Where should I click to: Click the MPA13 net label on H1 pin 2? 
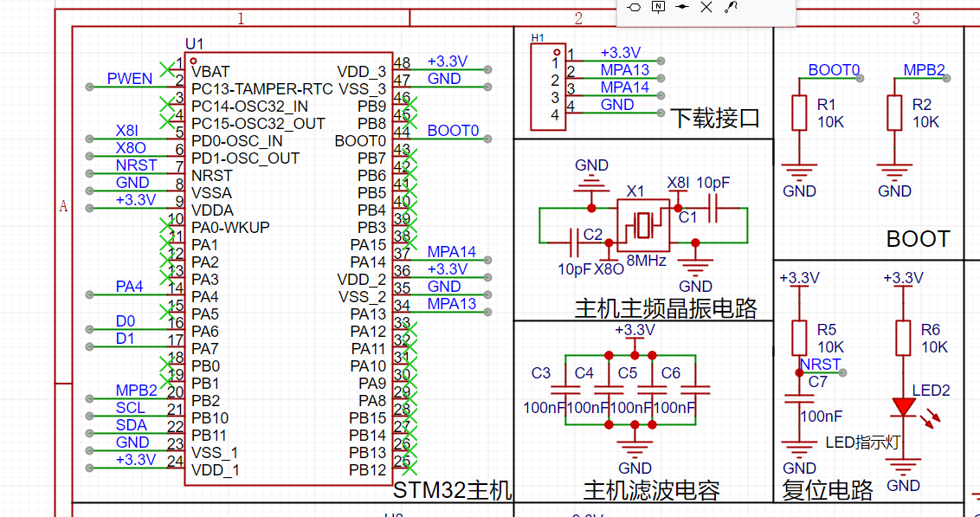(625, 70)
